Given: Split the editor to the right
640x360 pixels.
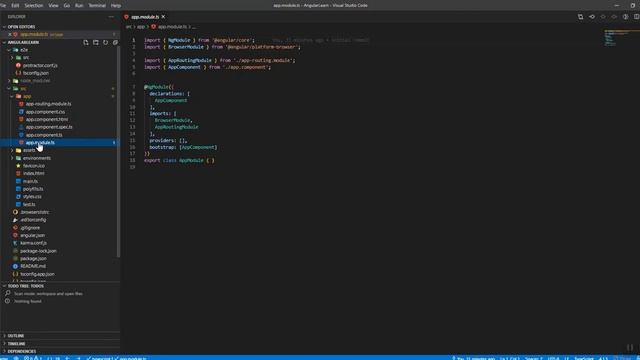Looking at the screenshot, I should (x=637, y=17).
